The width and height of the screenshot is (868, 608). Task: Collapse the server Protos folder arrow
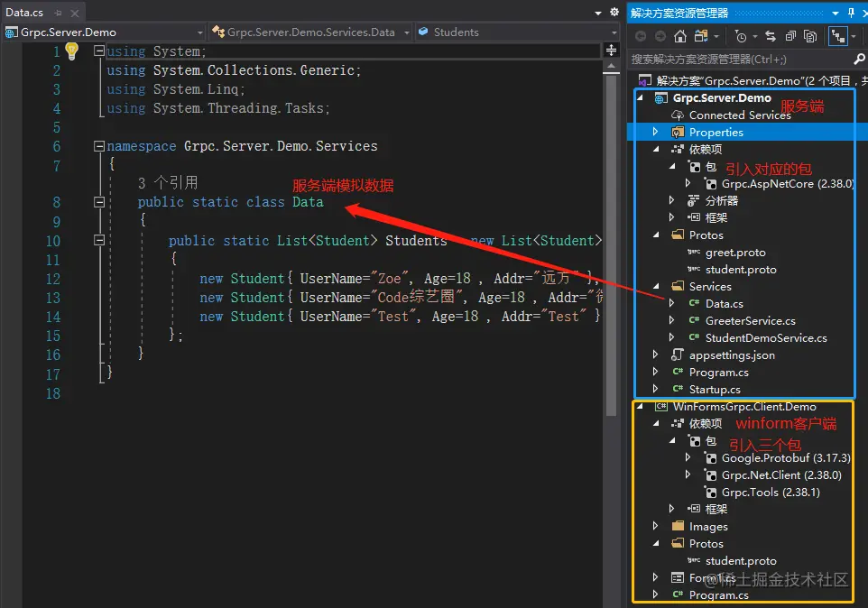coord(657,235)
